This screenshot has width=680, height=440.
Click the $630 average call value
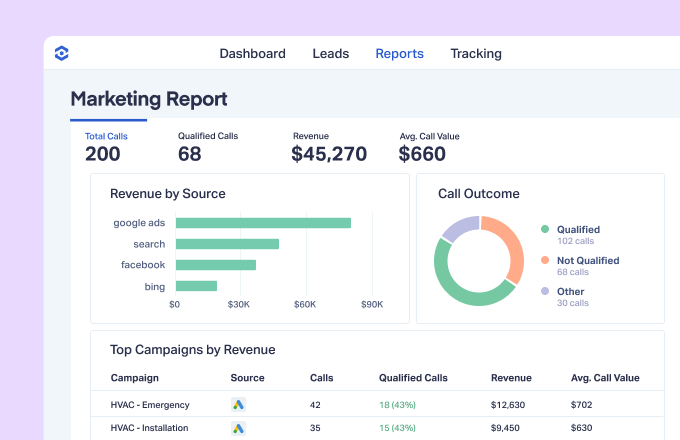[x=582, y=428]
